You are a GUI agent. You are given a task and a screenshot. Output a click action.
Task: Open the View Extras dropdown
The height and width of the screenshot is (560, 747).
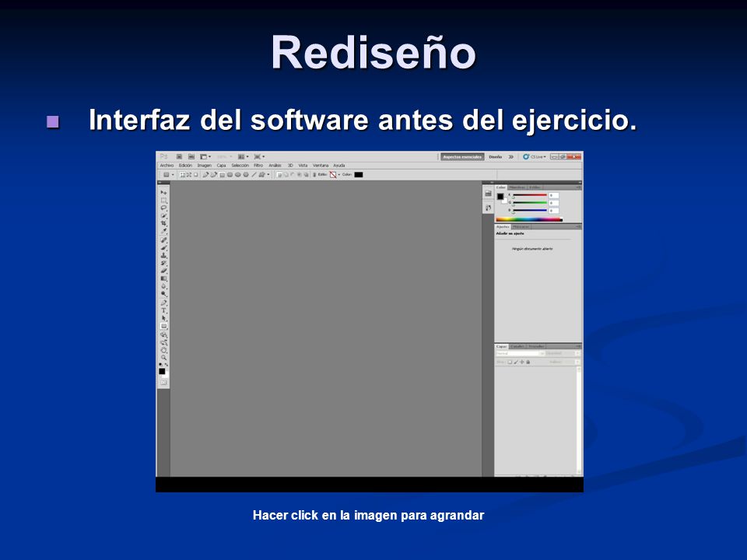(x=205, y=156)
